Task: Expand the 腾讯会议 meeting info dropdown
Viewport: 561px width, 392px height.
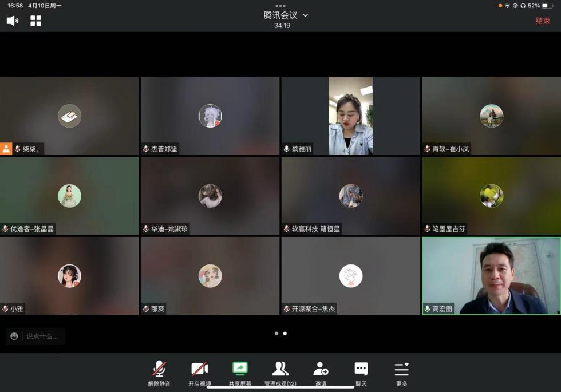Action: tap(305, 15)
